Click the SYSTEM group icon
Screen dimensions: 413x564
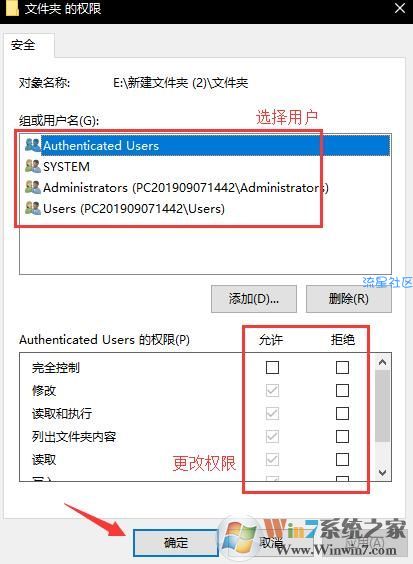coord(33,166)
